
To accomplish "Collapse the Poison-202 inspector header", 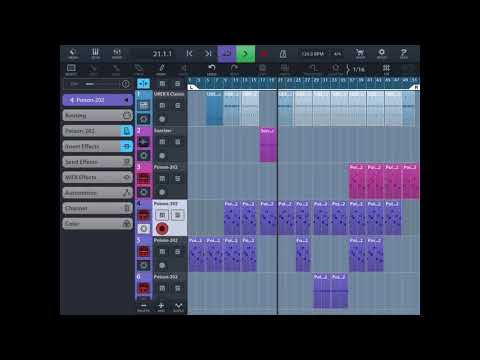I will (98, 100).
